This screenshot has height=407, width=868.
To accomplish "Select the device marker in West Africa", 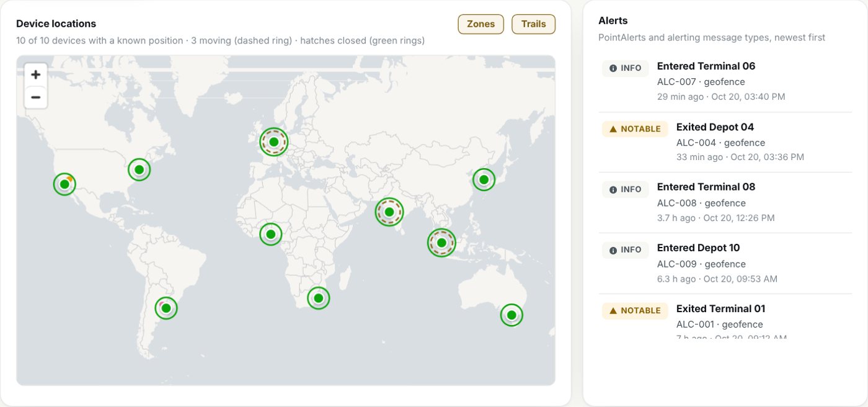I will pyautogui.click(x=271, y=235).
